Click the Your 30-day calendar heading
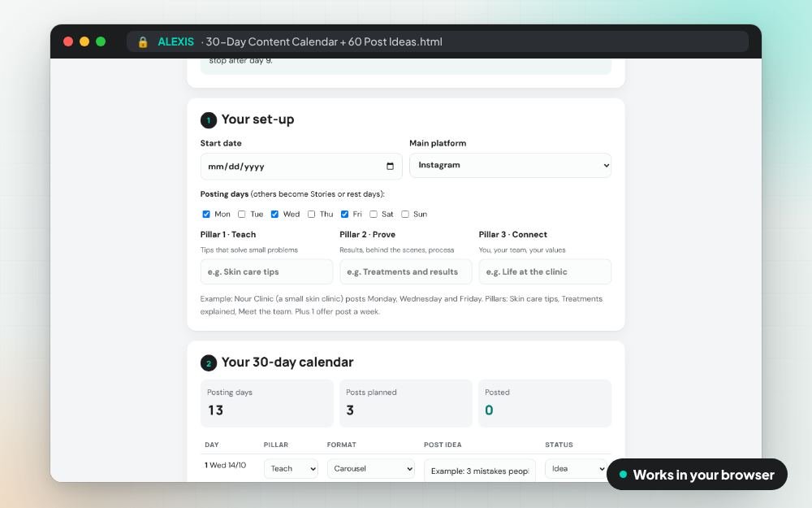 (x=287, y=363)
